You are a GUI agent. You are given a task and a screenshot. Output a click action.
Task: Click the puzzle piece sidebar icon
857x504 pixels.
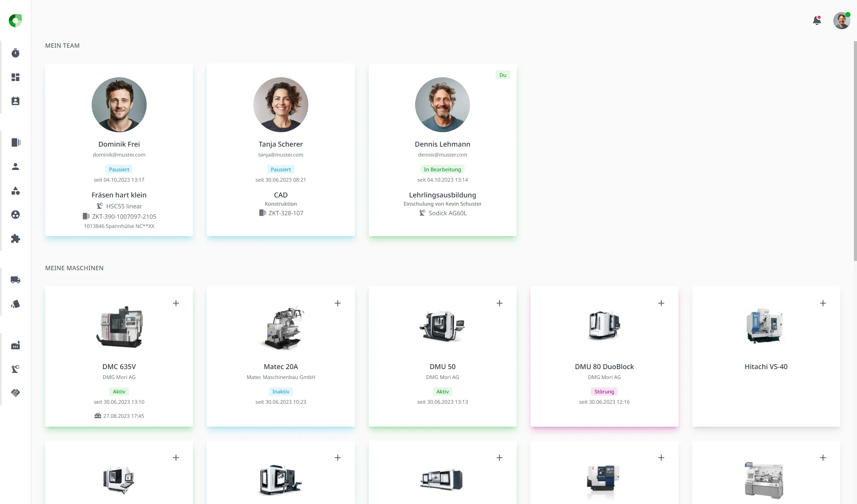[x=15, y=239]
